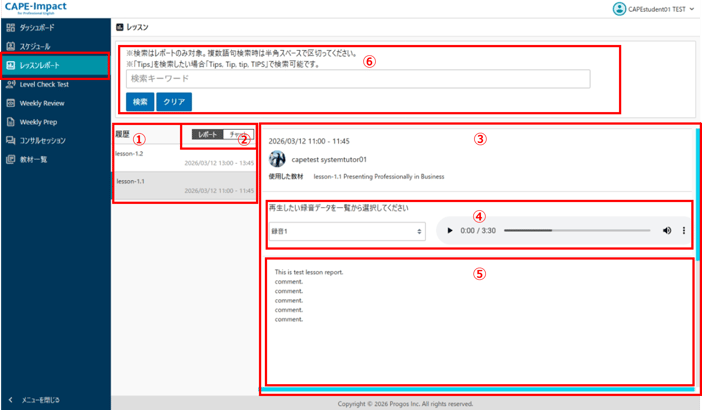This screenshot has height=410, width=702.
Task: Open the 録音1 recording dropdown
Action: (347, 231)
